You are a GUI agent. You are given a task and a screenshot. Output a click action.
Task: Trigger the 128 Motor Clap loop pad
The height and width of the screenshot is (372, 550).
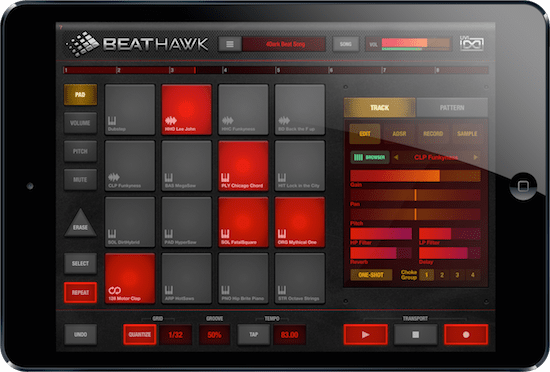[x=130, y=278]
